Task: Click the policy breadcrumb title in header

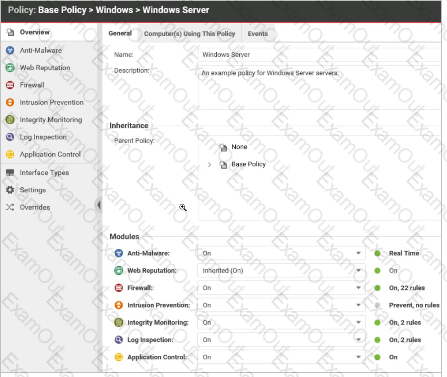Action: click(x=109, y=10)
